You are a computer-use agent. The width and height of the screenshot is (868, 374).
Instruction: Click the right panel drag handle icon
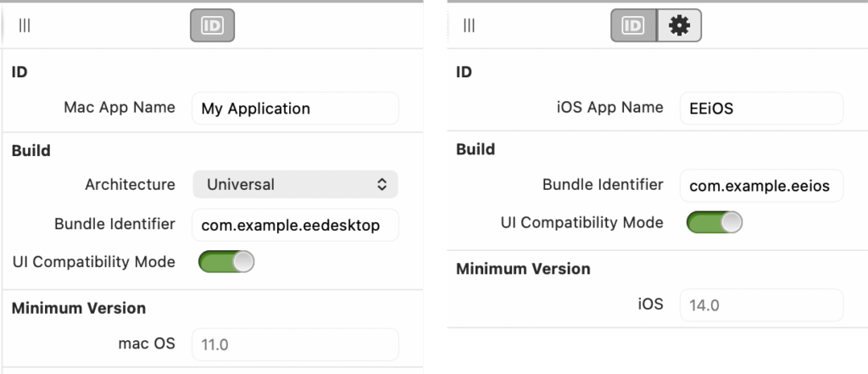click(470, 25)
